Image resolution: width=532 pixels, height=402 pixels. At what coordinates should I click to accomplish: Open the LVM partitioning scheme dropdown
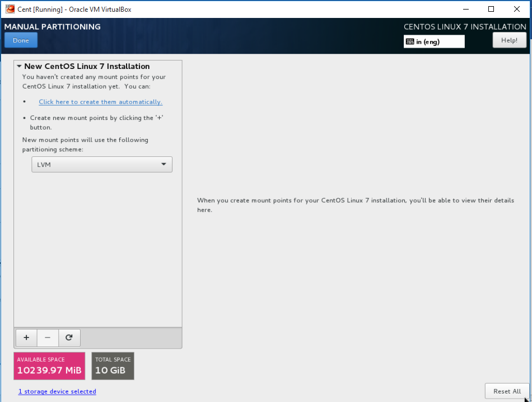click(102, 164)
